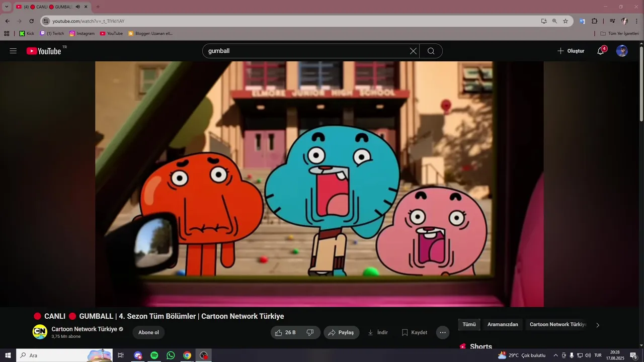Show hidden system tray icons
Image resolution: width=644 pixels, height=362 pixels.
[x=555, y=355]
